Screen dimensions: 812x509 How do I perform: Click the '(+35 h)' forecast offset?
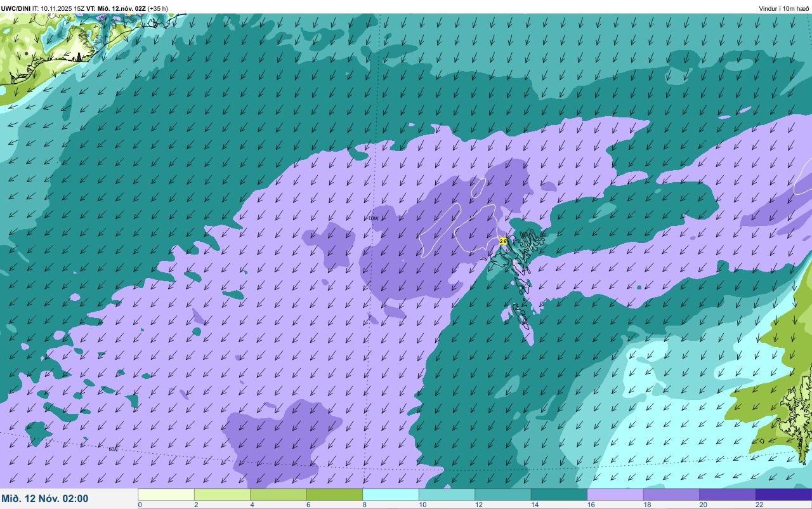tap(158, 8)
